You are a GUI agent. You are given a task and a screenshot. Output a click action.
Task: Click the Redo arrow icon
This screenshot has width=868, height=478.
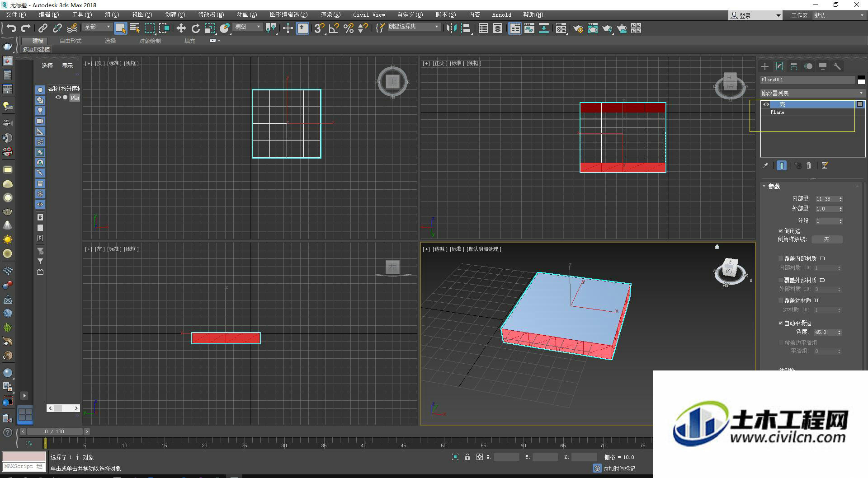point(26,28)
